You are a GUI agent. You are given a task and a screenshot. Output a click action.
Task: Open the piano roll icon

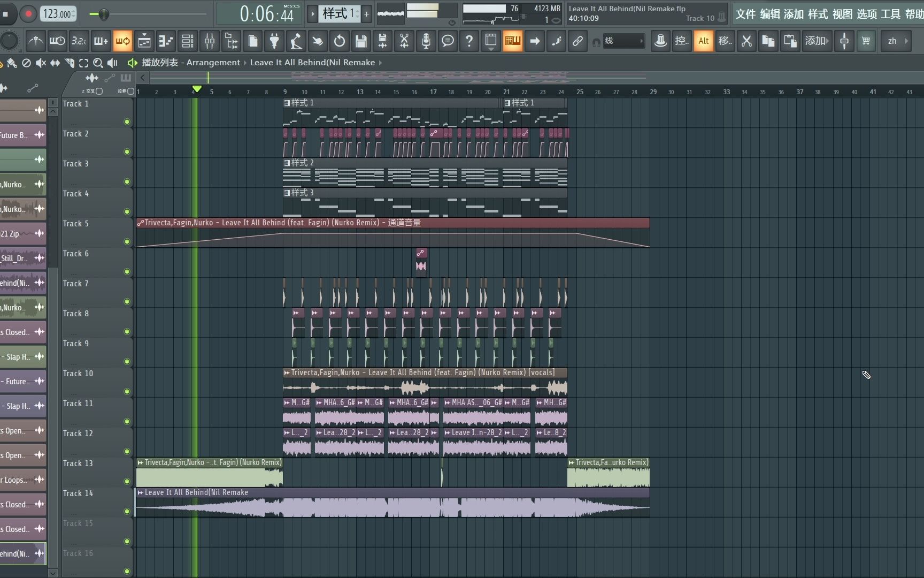click(x=166, y=41)
